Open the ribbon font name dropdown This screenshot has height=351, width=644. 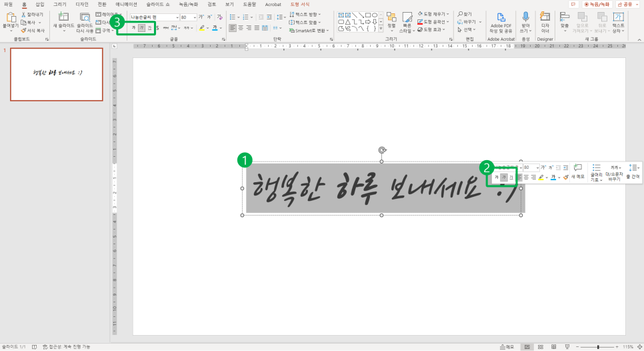(177, 17)
